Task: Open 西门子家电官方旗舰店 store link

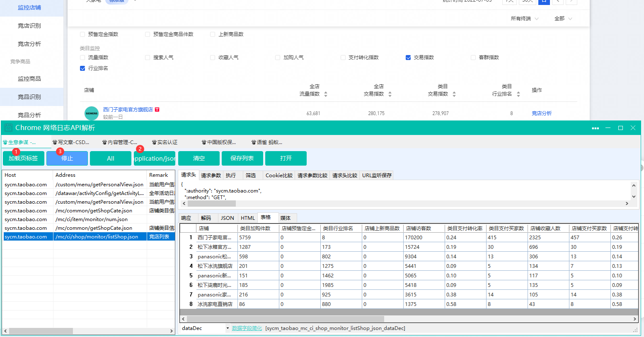Action: point(128,110)
